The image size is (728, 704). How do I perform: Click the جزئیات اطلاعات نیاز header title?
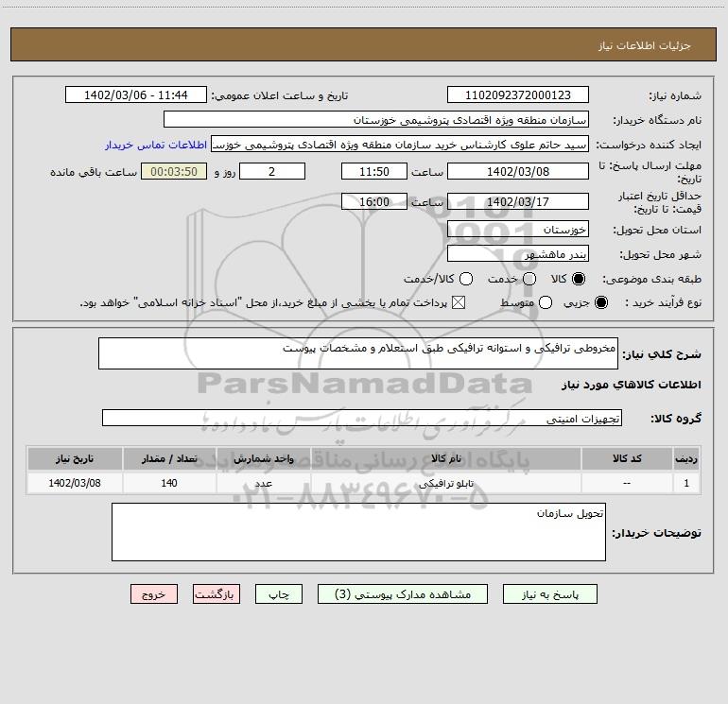tap(645, 45)
